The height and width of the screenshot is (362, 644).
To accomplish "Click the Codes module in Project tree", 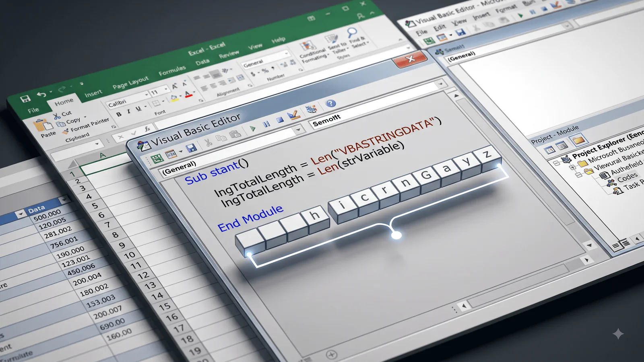I will click(627, 177).
